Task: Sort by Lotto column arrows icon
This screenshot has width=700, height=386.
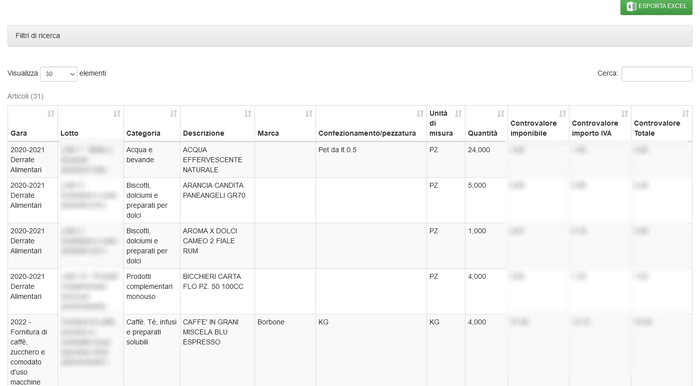Action: coord(117,114)
